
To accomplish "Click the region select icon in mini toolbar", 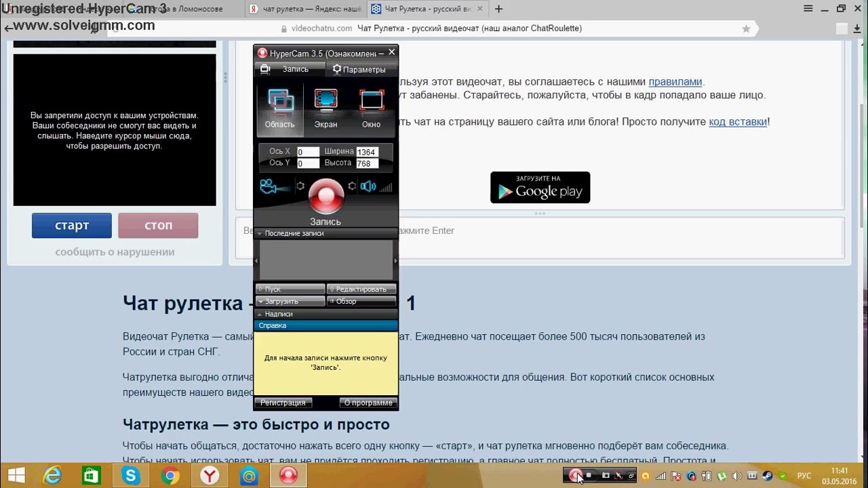I will pos(618,476).
